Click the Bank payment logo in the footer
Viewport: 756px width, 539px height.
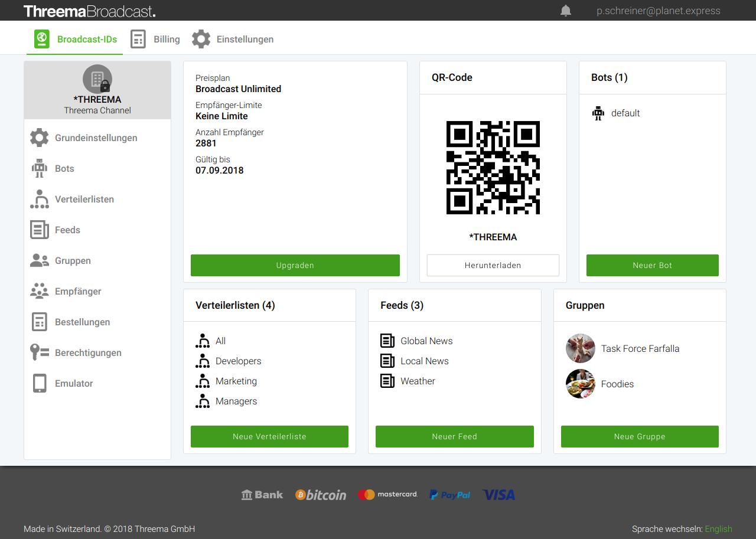click(x=262, y=495)
